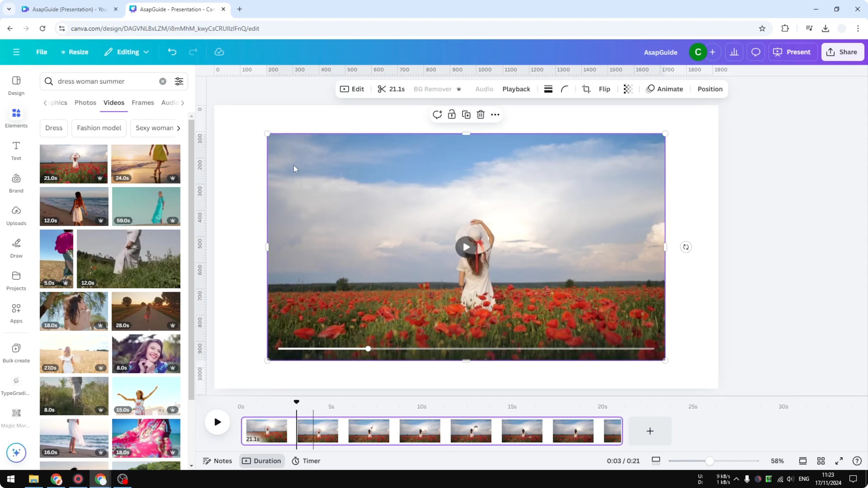Open the Uploads panel
This screenshot has width=868, height=488.
pos(16,215)
